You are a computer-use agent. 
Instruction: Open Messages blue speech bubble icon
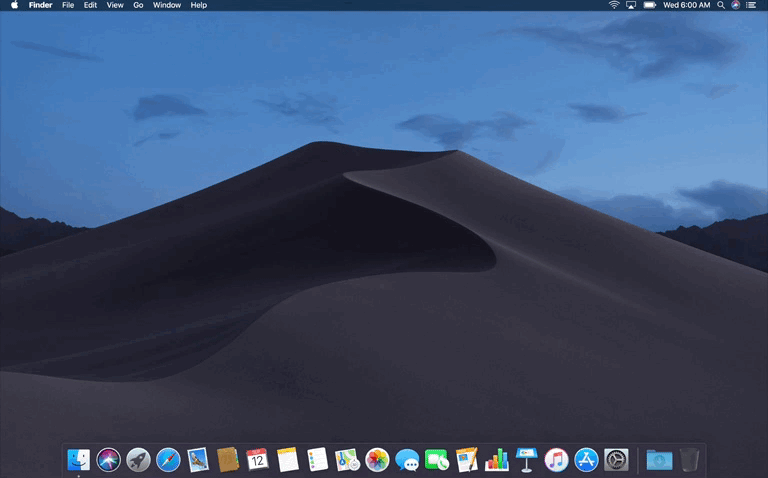[x=407, y=460]
